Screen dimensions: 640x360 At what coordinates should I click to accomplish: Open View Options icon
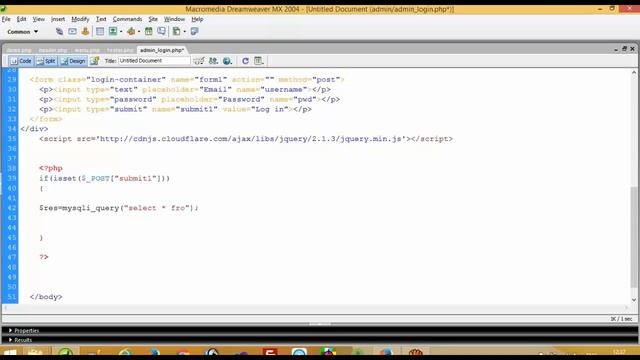point(259,61)
